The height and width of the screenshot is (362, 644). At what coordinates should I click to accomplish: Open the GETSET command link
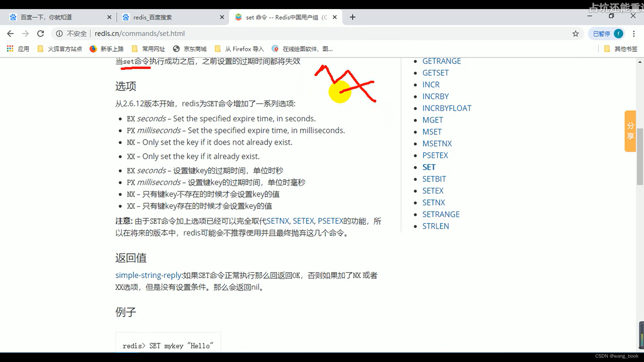click(x=435, y=73)
